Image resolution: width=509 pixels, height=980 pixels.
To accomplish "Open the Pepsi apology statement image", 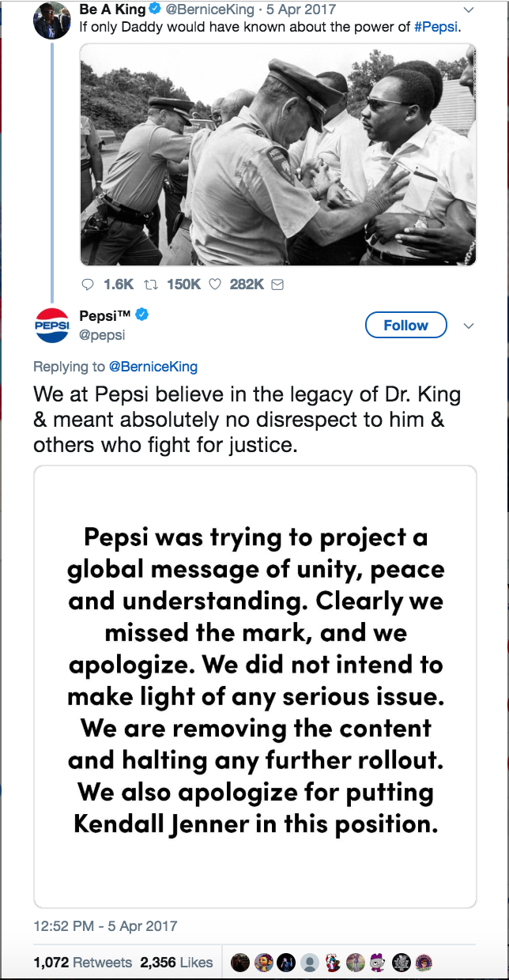I will point(254,686).
